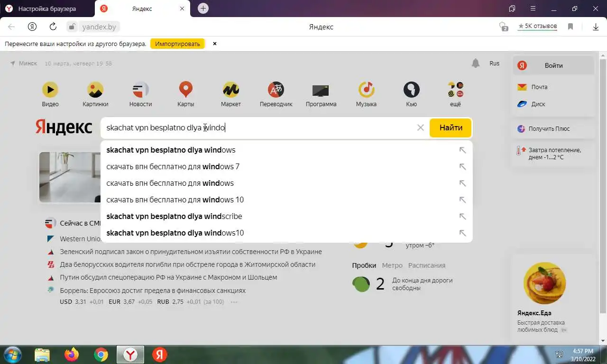Click the yandex.by address field
This screenshot has height=364, width=607.
pyautogui.click(x=99, y=27)
